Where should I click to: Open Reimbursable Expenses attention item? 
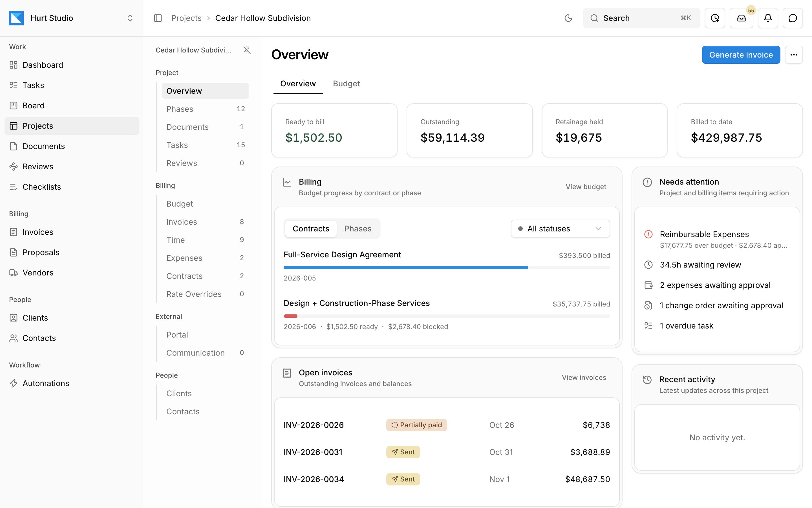717,239
